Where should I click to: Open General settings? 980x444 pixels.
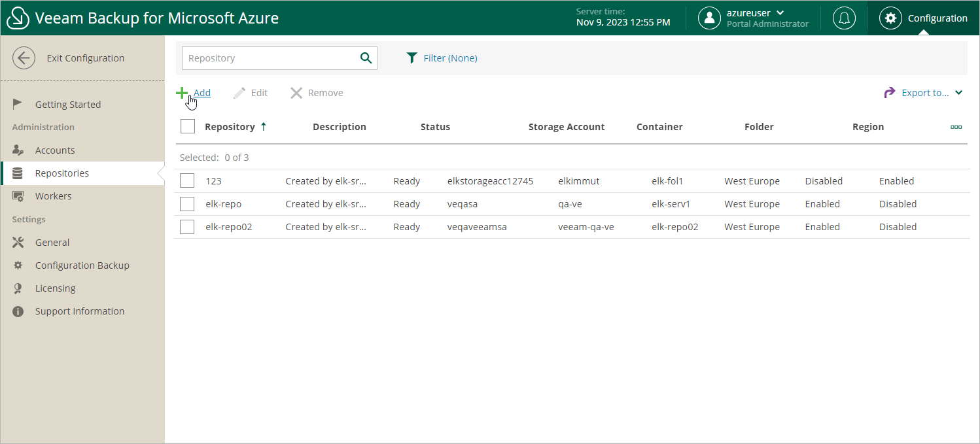pyautogui.click(x=52, y=243)
